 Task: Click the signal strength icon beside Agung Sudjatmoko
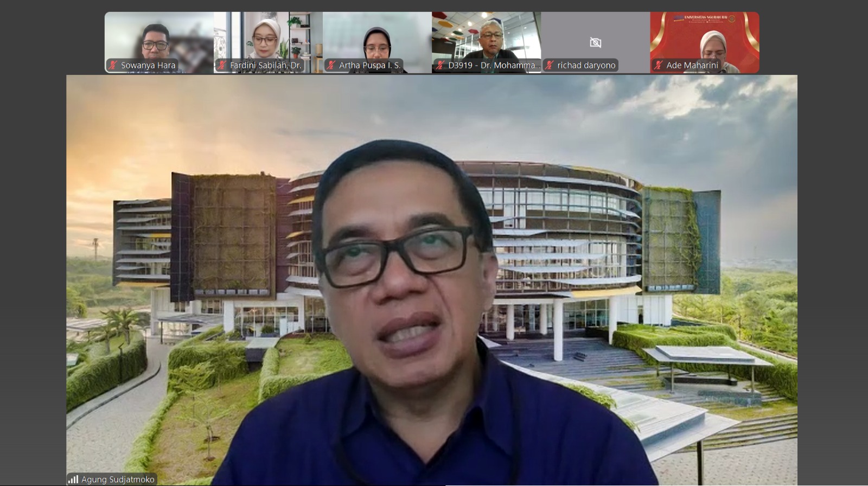73,479
